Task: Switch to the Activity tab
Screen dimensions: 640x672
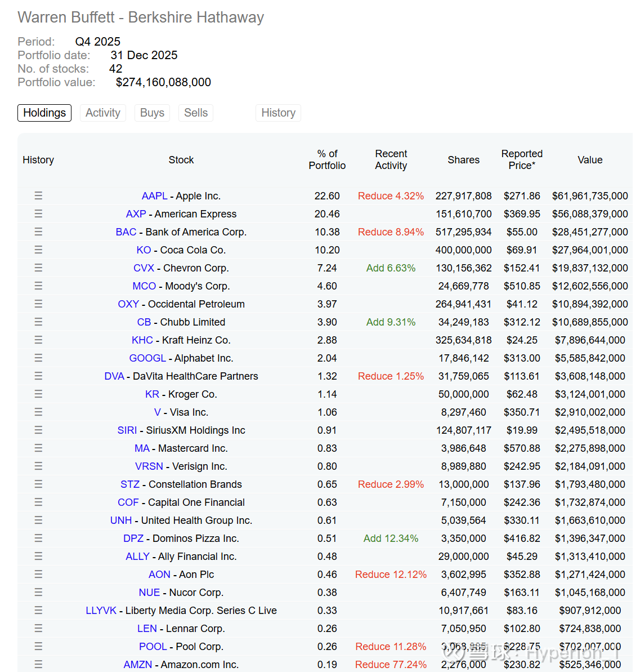Action: click(x=102, y=113)
